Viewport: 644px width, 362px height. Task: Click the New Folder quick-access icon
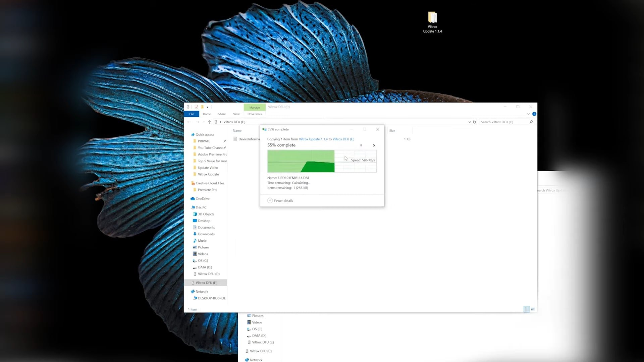point(202,107)
